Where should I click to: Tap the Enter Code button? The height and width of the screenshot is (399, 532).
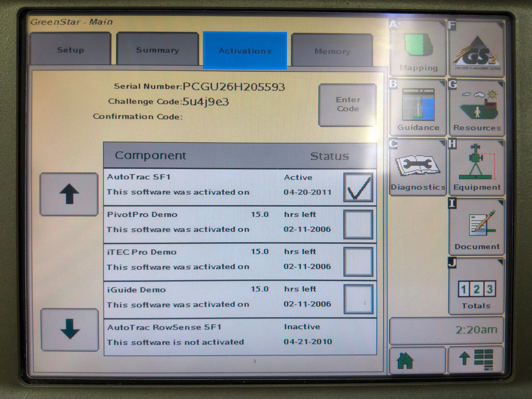pos(348,105)
